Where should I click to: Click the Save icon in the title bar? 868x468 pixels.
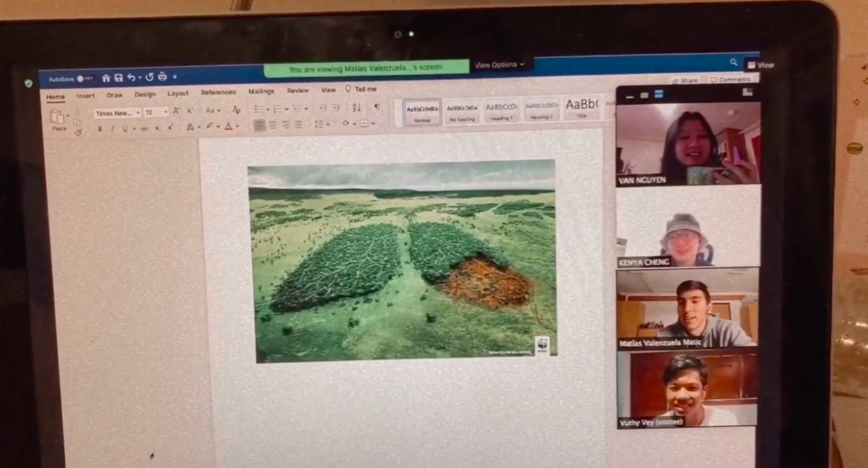click(x=118, y=78)
